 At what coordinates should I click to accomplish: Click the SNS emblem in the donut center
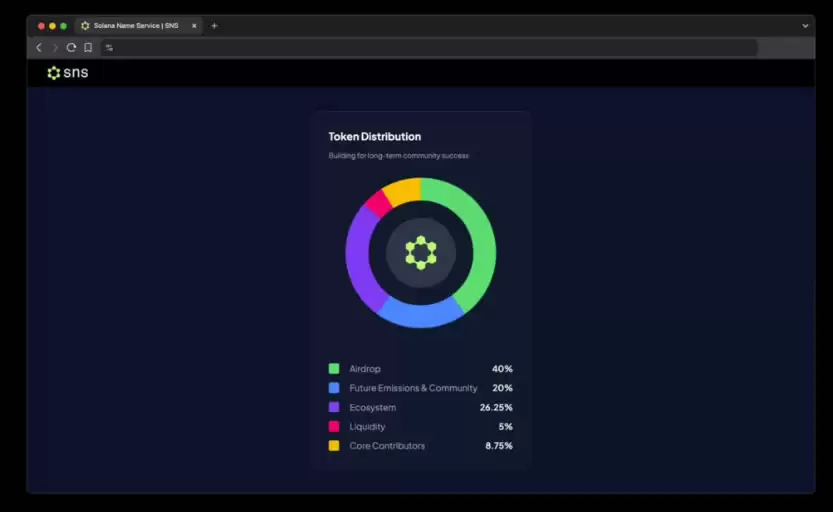coord(421,253)
